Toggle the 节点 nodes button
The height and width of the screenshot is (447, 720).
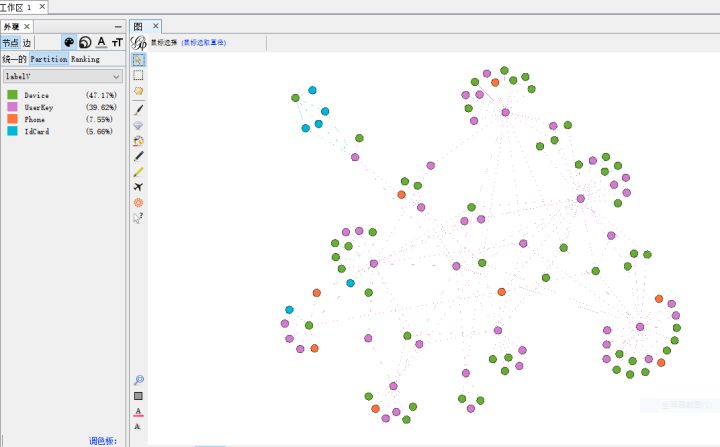click(10, 43)
